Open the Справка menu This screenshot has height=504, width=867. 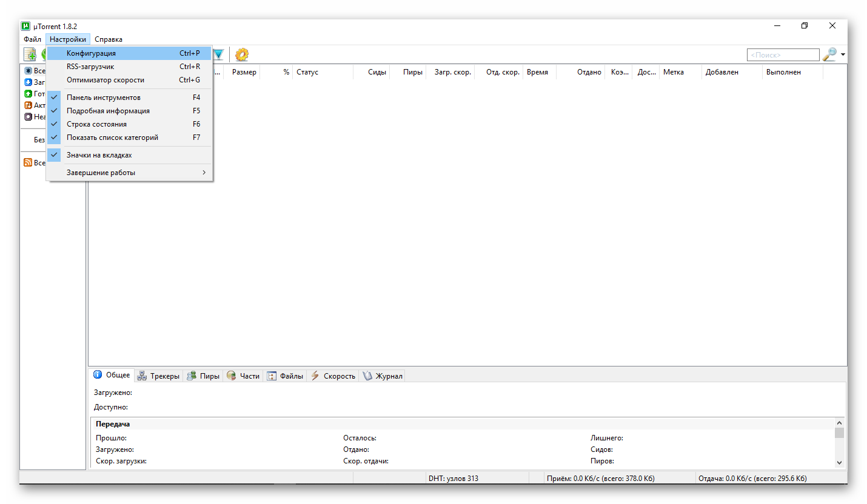tap(109, 39)
